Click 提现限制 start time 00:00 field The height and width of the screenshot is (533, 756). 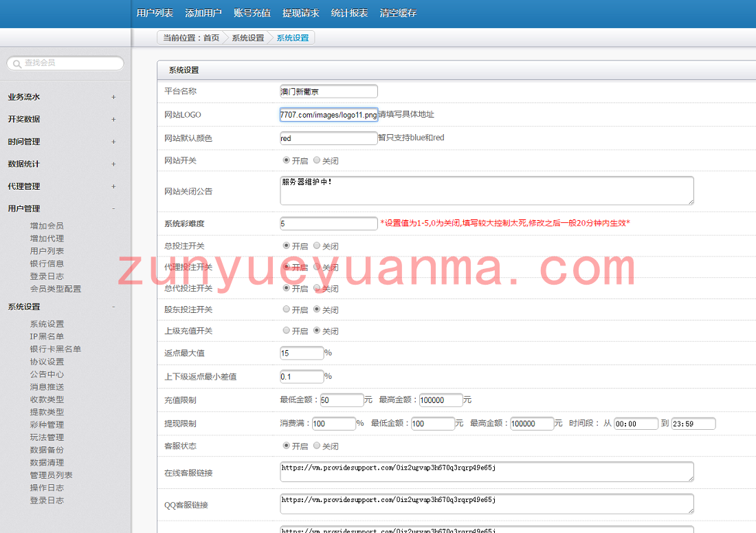[x=636, y=424]
